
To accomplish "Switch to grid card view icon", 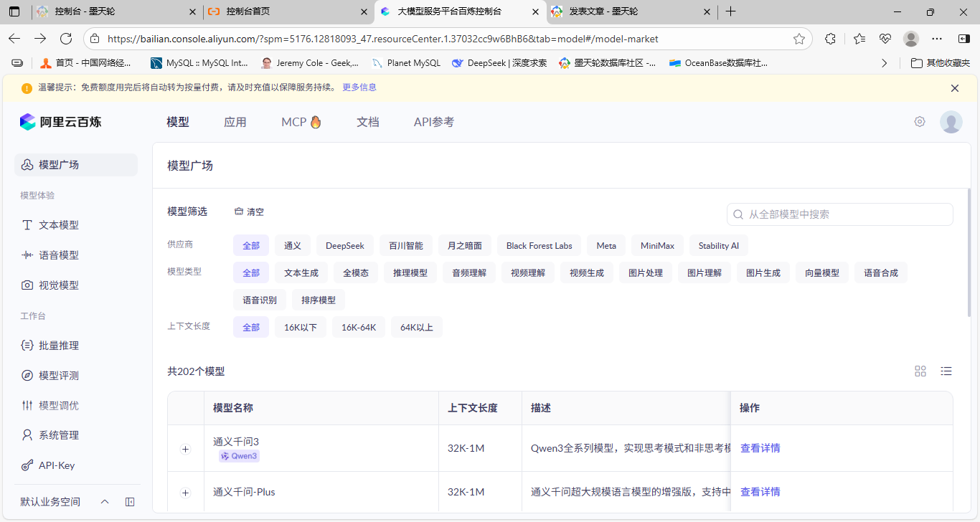I will [920, 371].
